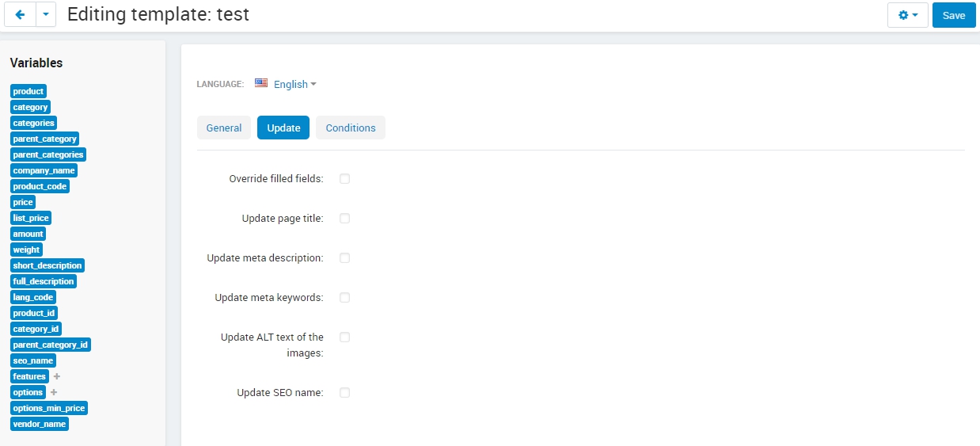980x446 pixels.
Task: Click the US flag language icon
Action: (261, 83)
